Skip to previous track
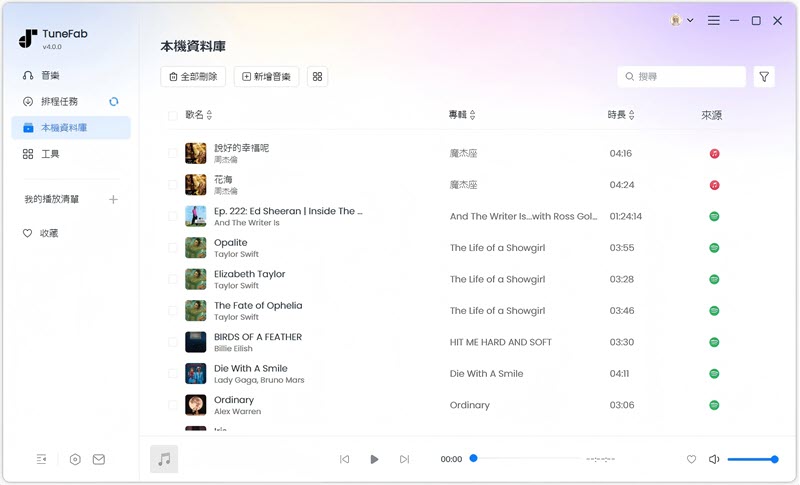Screen dimensions: 800x485 (345, 459)
